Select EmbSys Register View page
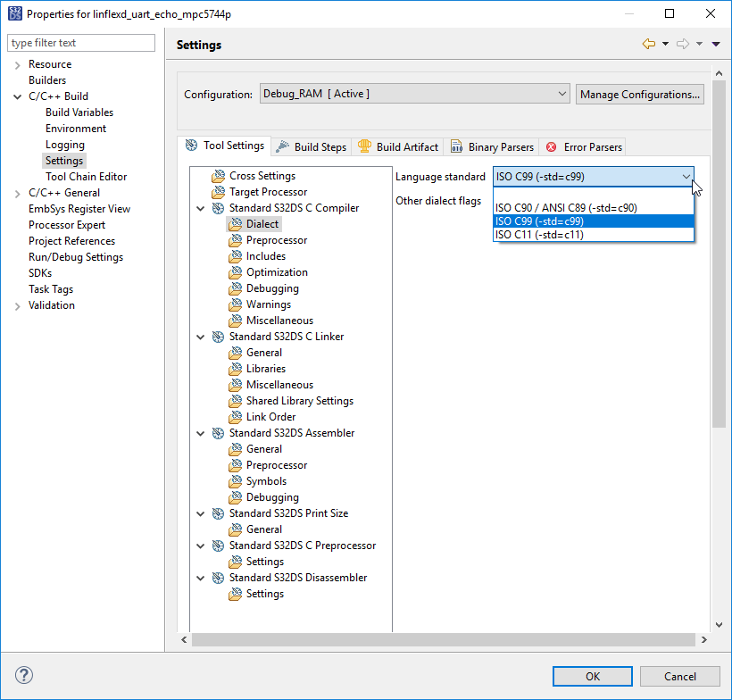 [79, 209]
